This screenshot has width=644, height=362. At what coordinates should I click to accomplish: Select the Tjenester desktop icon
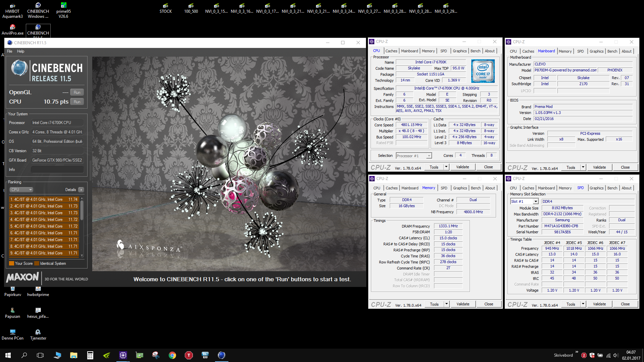(x=38, y=335)
